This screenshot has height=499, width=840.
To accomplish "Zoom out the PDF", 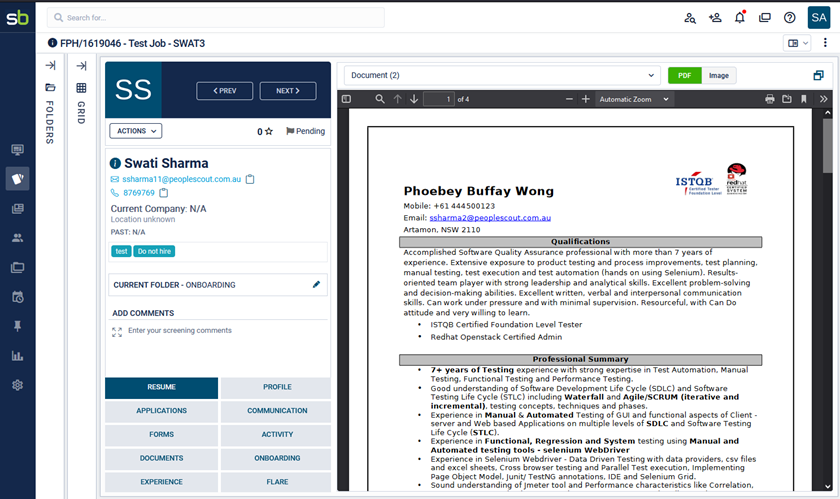I will (x=569, y=99).
